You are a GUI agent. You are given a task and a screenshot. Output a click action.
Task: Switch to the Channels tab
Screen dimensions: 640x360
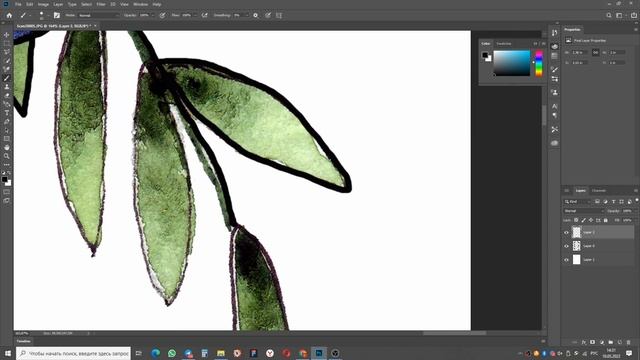599,191
